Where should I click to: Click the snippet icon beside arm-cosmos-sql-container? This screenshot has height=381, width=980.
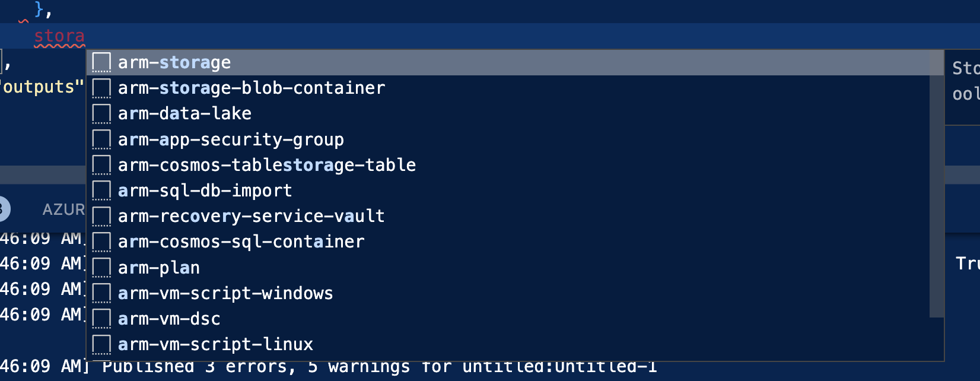(102, 241)
